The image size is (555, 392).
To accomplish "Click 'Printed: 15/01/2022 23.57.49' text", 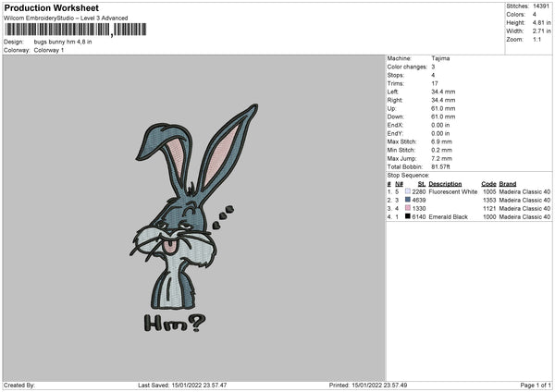I will coord(368,386).
